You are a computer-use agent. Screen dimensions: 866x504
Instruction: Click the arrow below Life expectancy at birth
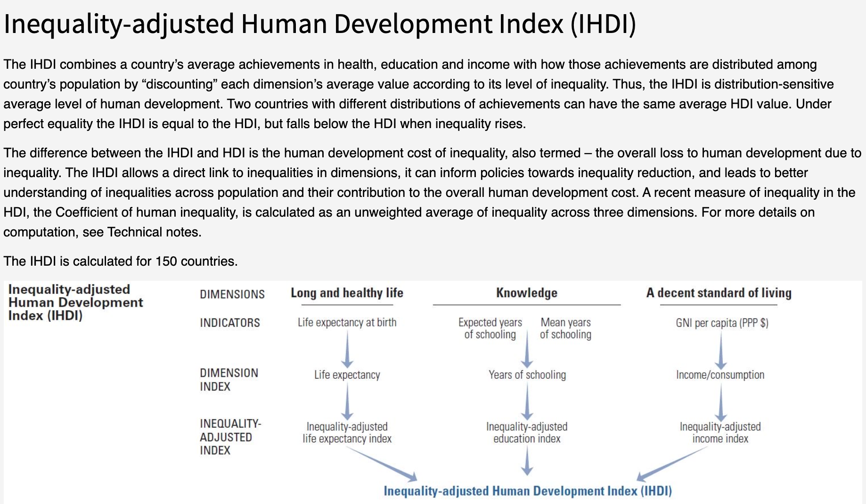pyautogui.click(x=347, y=349)
